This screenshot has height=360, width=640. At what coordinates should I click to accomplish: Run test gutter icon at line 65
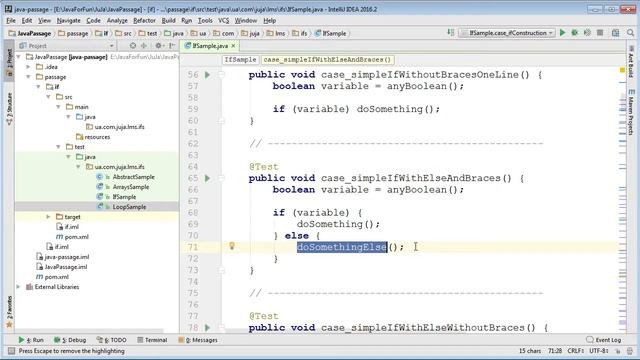207,178
